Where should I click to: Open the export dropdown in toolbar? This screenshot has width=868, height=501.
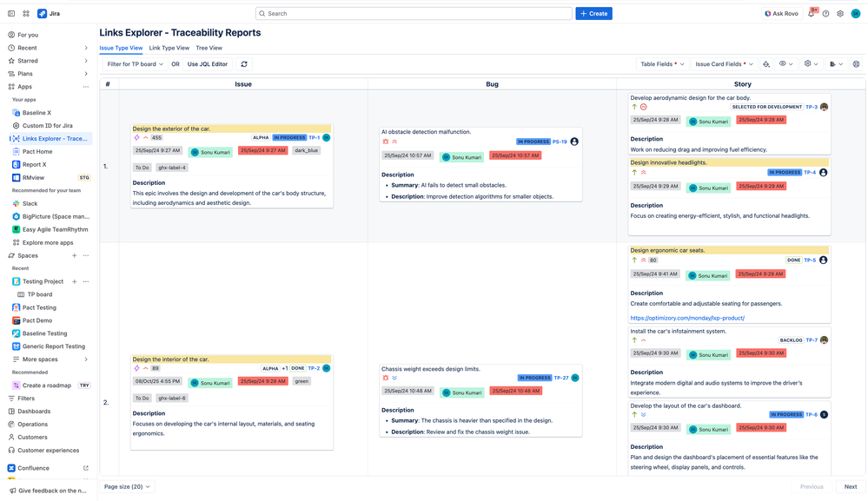coord(836,64)
